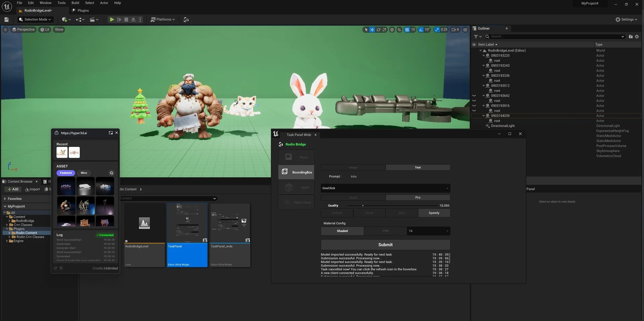Open Outliner settings gear icon
The height and width of the screenshot is (321, 644).
click(637, 37)
